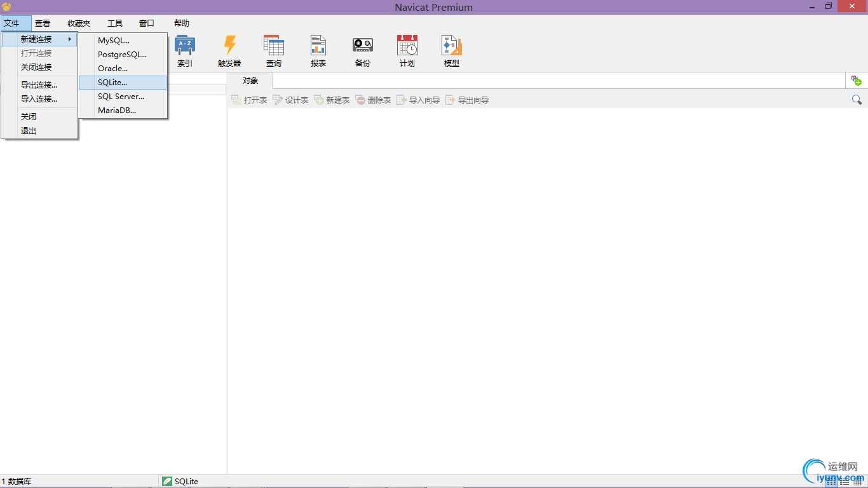Choose 打开连接 from the File menu
The image size is (868, 488).
tap(39, 53)
